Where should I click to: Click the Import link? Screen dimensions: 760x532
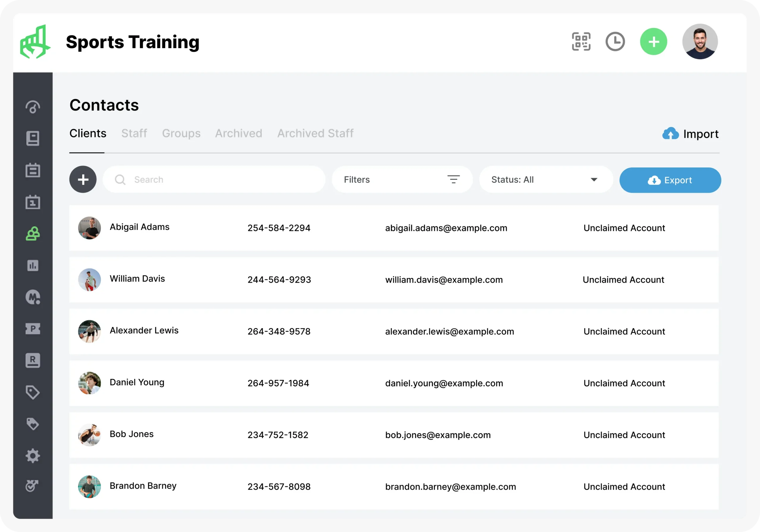click(x=691, y=134)
